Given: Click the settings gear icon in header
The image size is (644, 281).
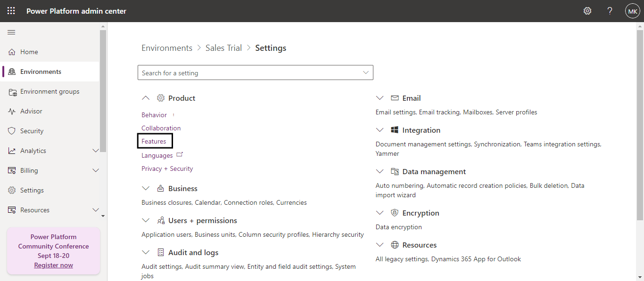Looking at the screenshot, I should click(x=587, y=11).
